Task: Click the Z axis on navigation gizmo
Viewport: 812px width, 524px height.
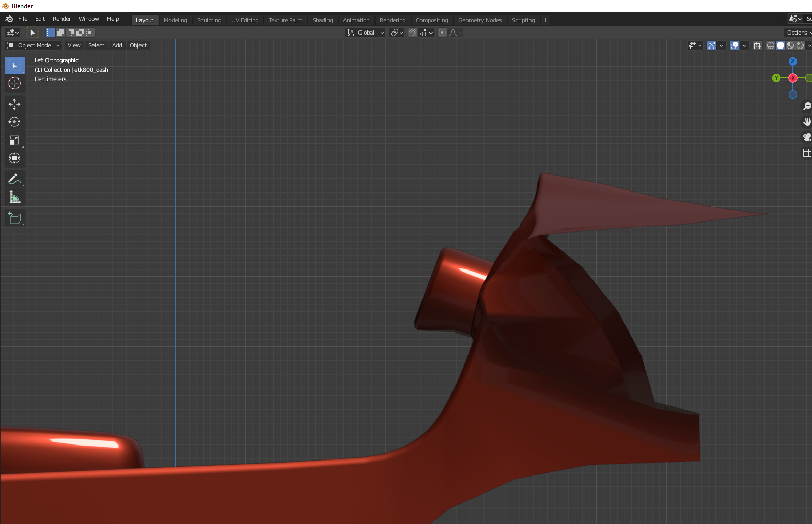Action: click(x=792, y=61)
